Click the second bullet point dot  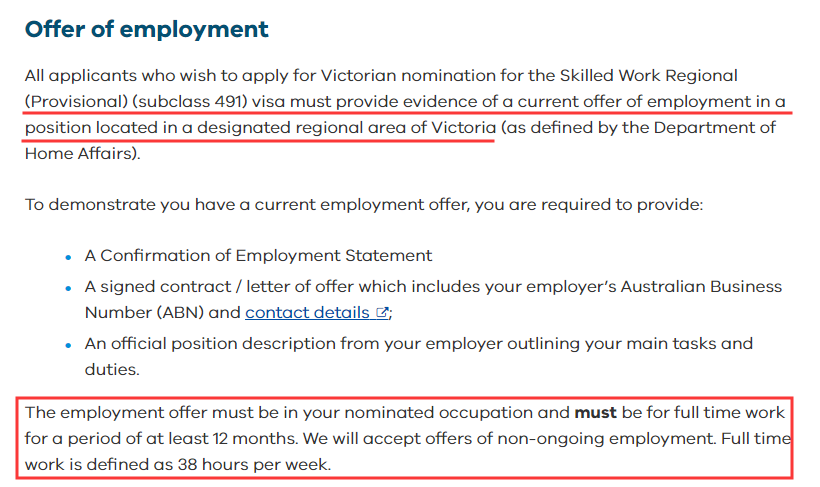[x=68, y=287]
